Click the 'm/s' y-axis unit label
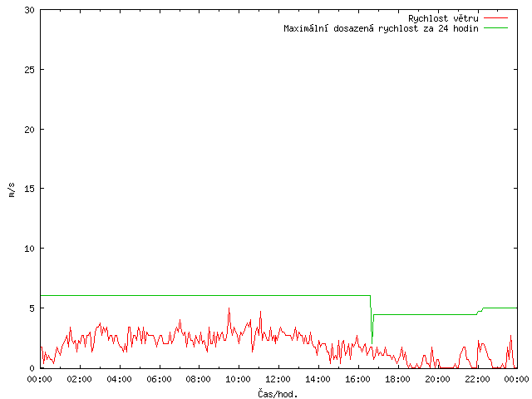Image resolution: width=532 pixels, height=399 pixels. (x=12, y=190)
